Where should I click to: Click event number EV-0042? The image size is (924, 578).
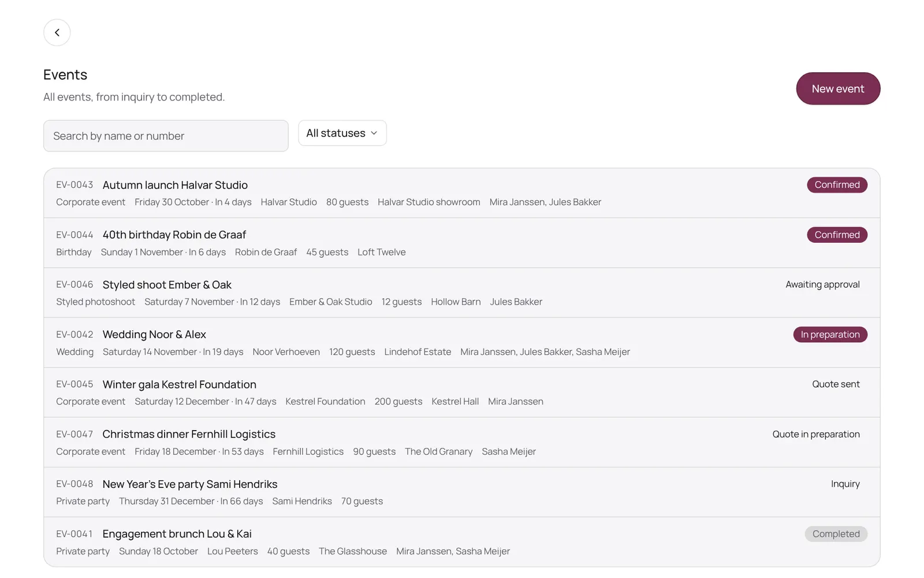click(x=74, y=335)
